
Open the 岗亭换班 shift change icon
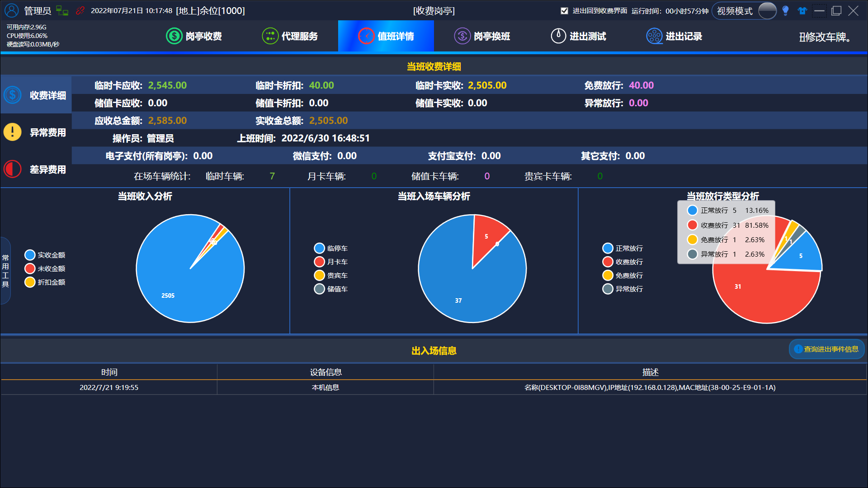[462, 36]
